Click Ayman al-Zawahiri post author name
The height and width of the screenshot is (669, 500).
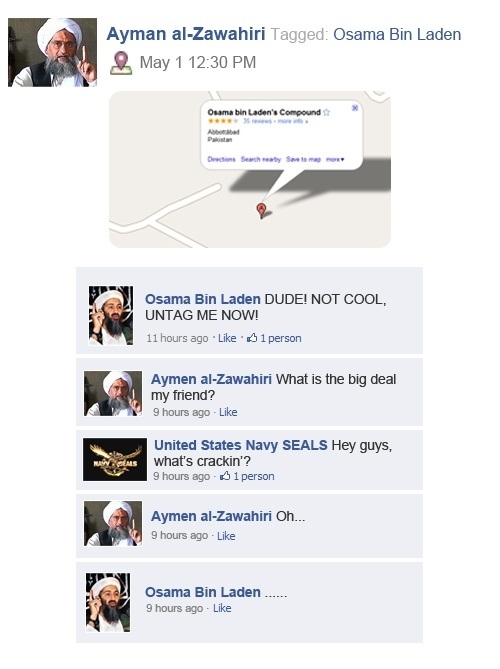tap(186, 34)
